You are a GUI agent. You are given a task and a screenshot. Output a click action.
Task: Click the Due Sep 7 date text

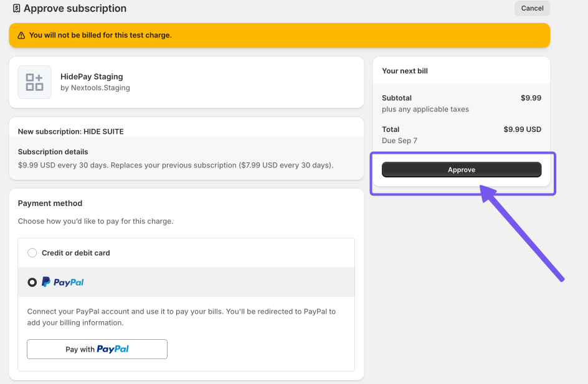pos(399,141)
